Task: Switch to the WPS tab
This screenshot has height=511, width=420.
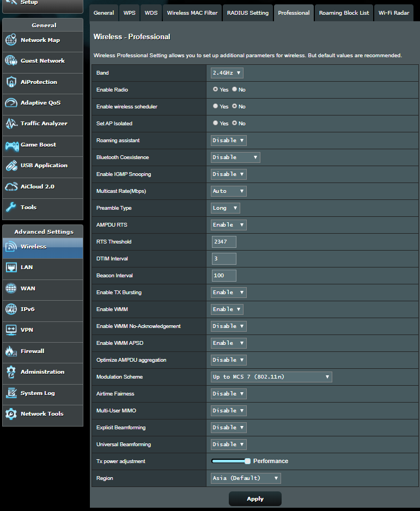Action: [x=130, y=13]
